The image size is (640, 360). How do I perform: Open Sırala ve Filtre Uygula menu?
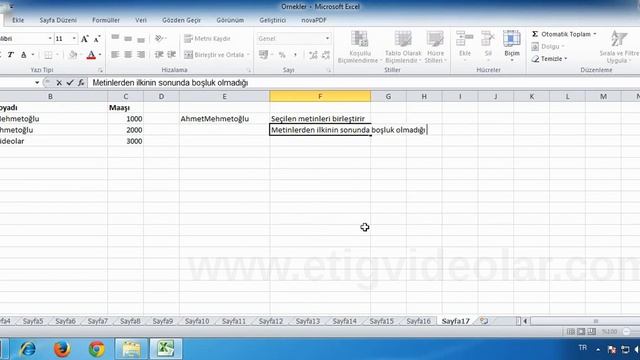point(619,47)
